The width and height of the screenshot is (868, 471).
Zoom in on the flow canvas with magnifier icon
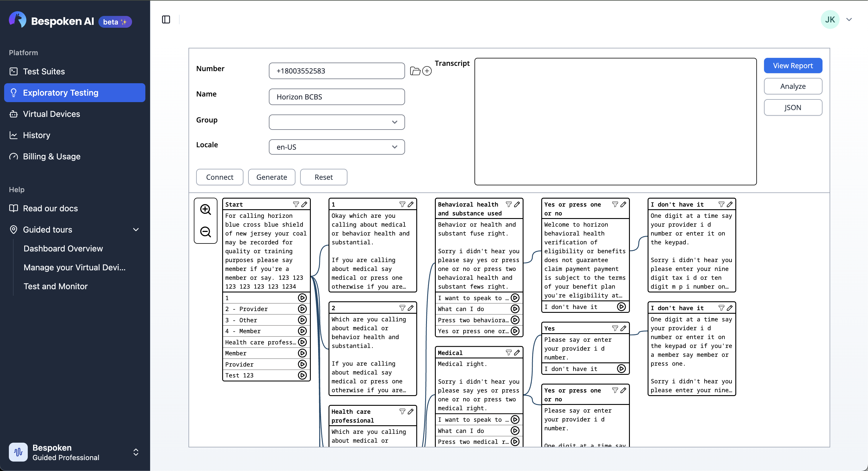206,210
